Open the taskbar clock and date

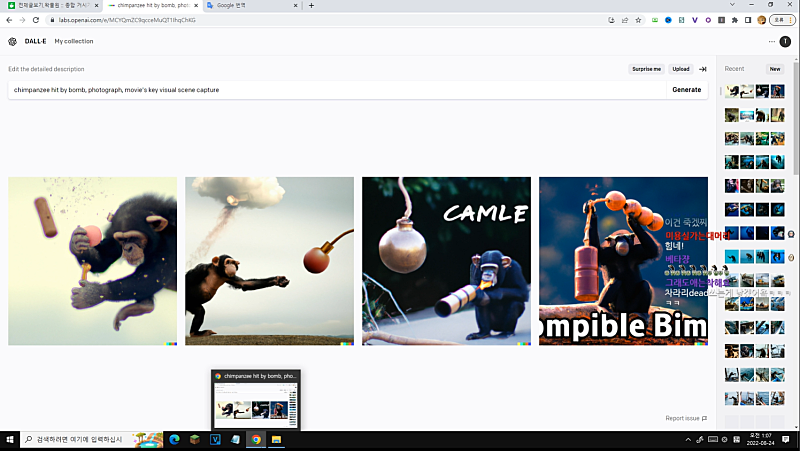pos(760,439)
